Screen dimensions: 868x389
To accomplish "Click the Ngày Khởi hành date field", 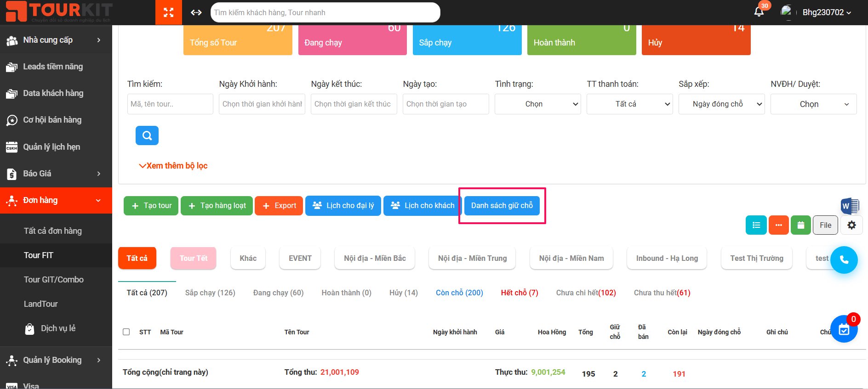I will pyautogui.click(x=262, y=104).
